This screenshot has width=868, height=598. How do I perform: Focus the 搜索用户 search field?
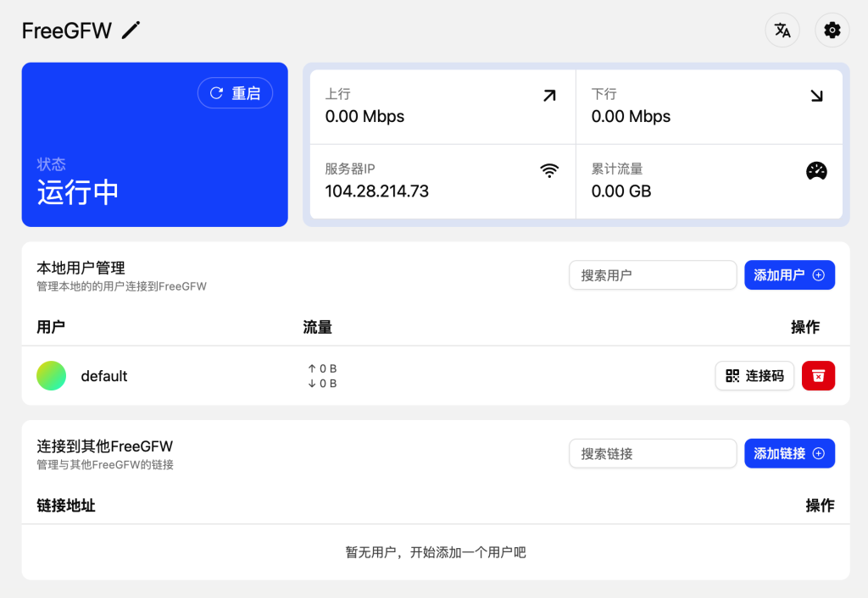point(652,275)
